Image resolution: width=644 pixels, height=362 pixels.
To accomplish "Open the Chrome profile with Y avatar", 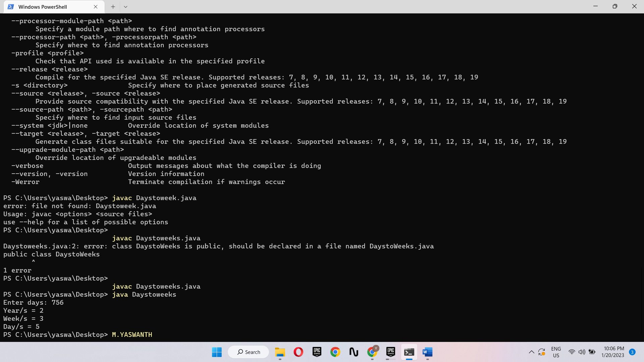I will pyautogui.click(x=372, y=352).
